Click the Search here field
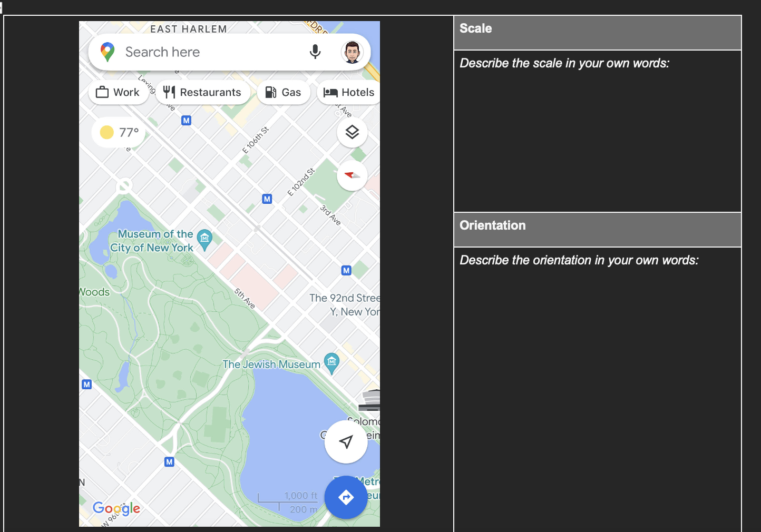This screenshot has height=532, width=761. click(229, 52)
